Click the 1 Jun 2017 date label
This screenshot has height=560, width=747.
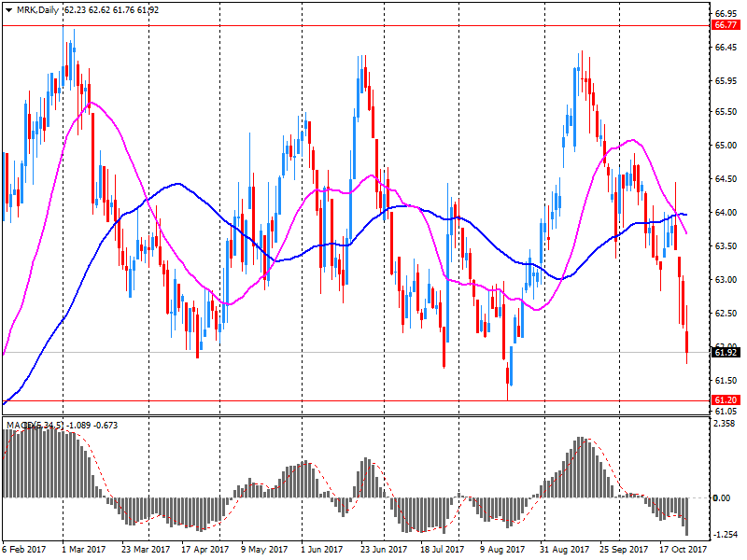click(x=322, y=550)
